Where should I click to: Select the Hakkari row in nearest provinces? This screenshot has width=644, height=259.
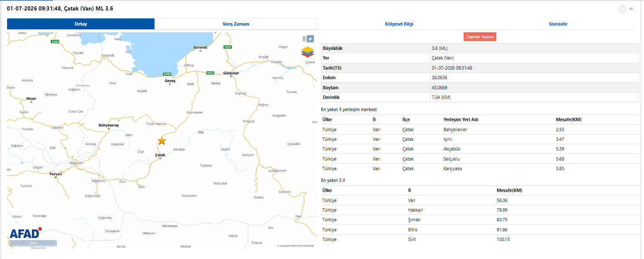(480, 210)
